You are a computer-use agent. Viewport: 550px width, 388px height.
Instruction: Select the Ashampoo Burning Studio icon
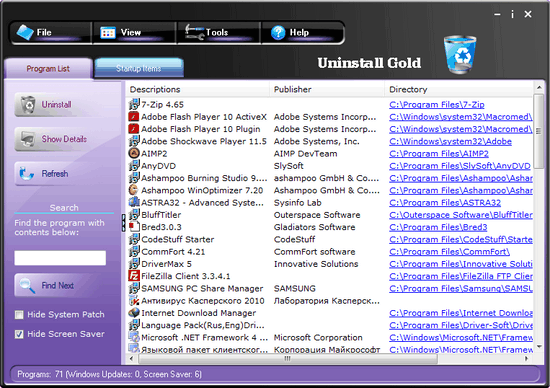(x=134, y=178)
